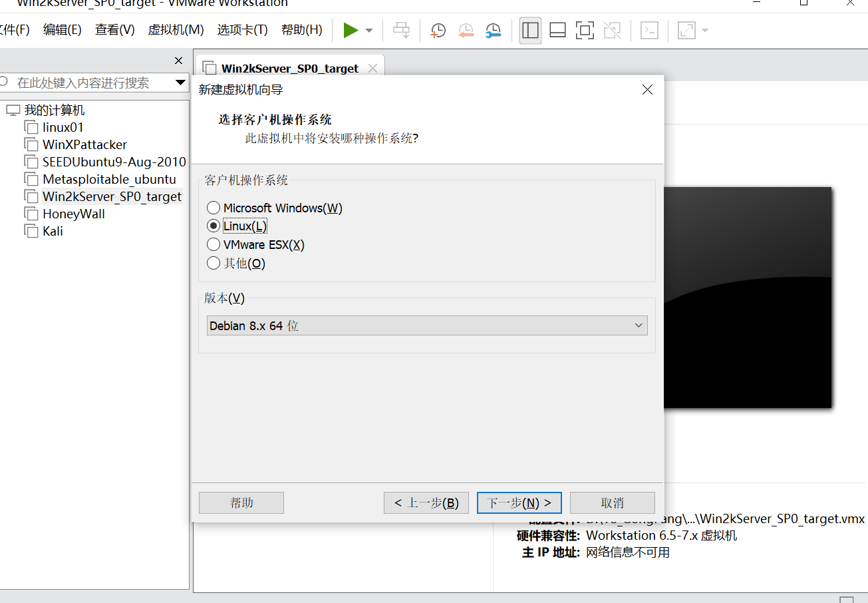Click the green power-on play button
The width and height of the screenshot is (868, 603).
(351, 31)
